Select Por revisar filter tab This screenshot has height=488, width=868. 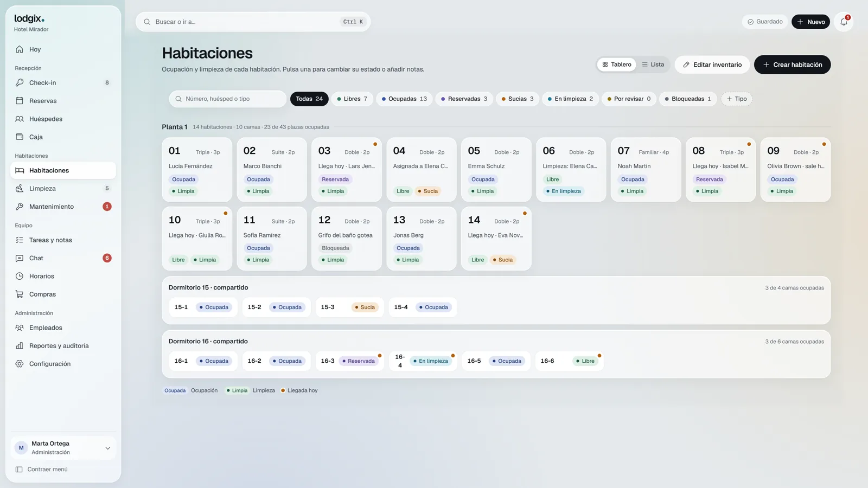(x=629, y=99)
